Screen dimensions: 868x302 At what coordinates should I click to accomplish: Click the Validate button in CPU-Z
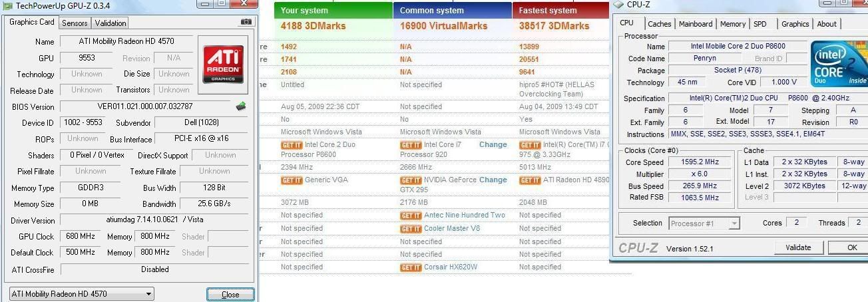click(x=798, y=247)
